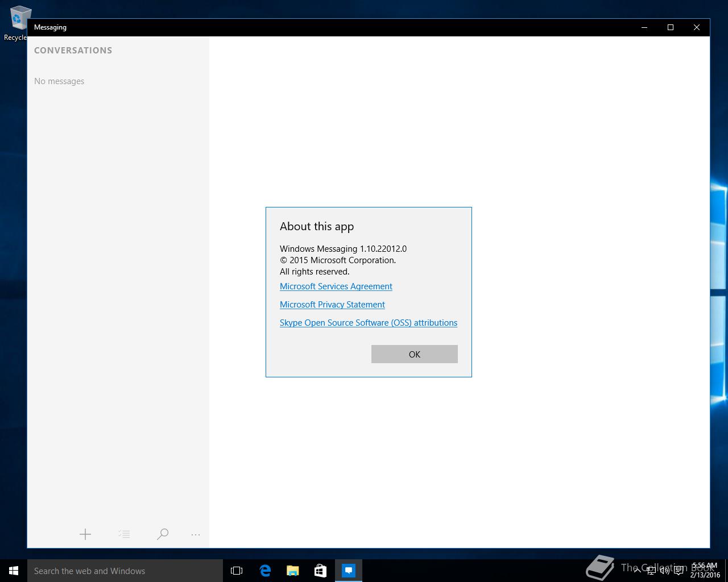Launch Microsoft Edge from the taskbar
Viewport: 728px width, 582px height.
click(x=264, y=571)
